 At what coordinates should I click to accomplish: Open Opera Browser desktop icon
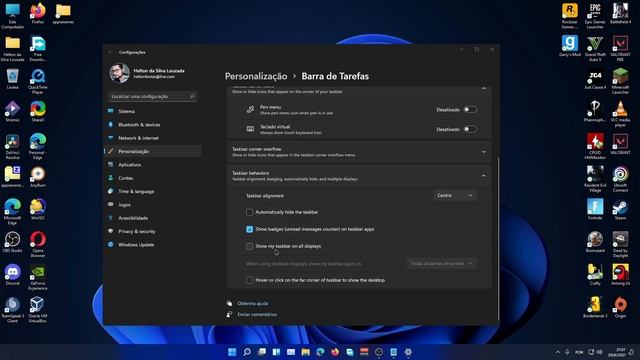pyautogui.click(x=38, y=244)
